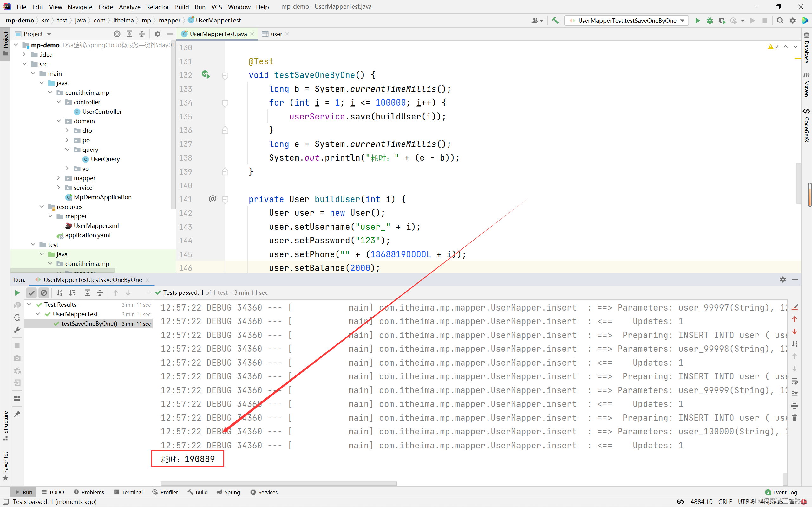Select the UserMapperTest.java editor tab
The image size is (812, 507).
(216, 34)
